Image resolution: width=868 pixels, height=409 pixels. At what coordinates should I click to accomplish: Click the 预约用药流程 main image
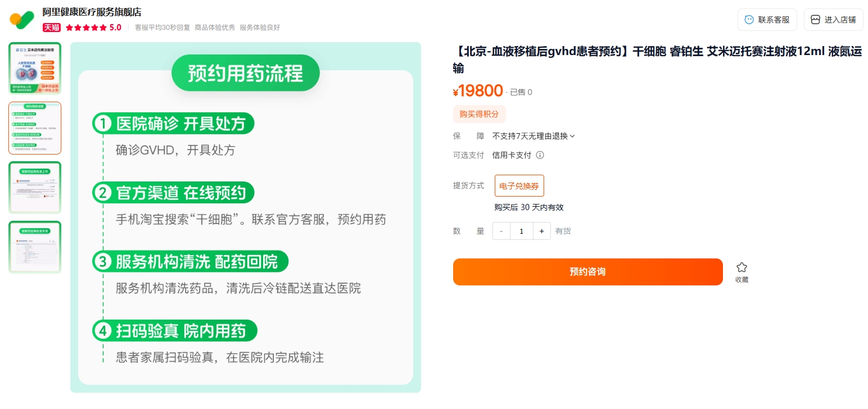pos(245,216)
